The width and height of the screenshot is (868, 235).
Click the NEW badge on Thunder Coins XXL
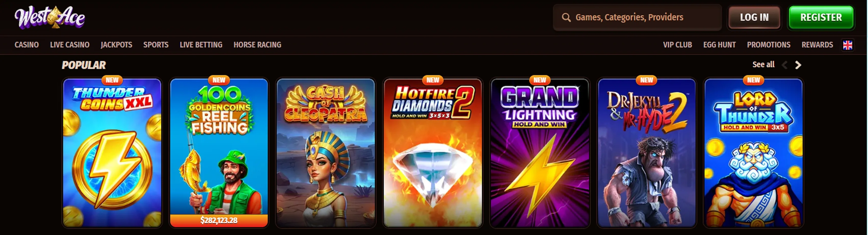[x=112, y=80]
